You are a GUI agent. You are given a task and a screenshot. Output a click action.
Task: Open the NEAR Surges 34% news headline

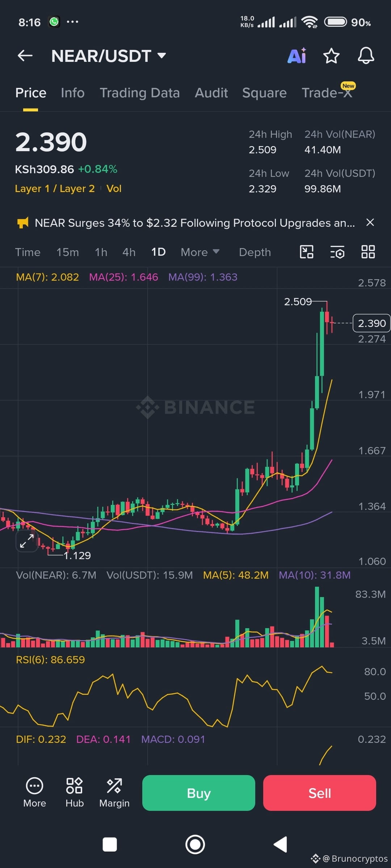195,223
